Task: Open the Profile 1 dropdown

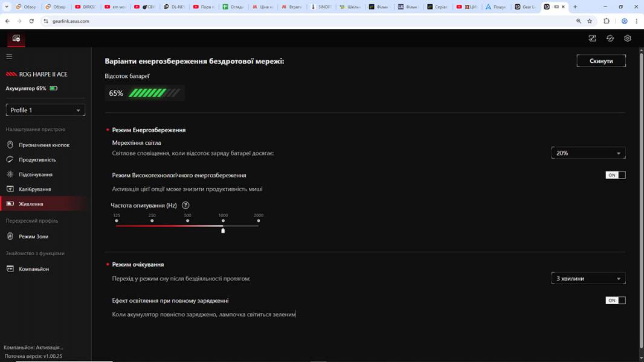Action: point(45,110)
